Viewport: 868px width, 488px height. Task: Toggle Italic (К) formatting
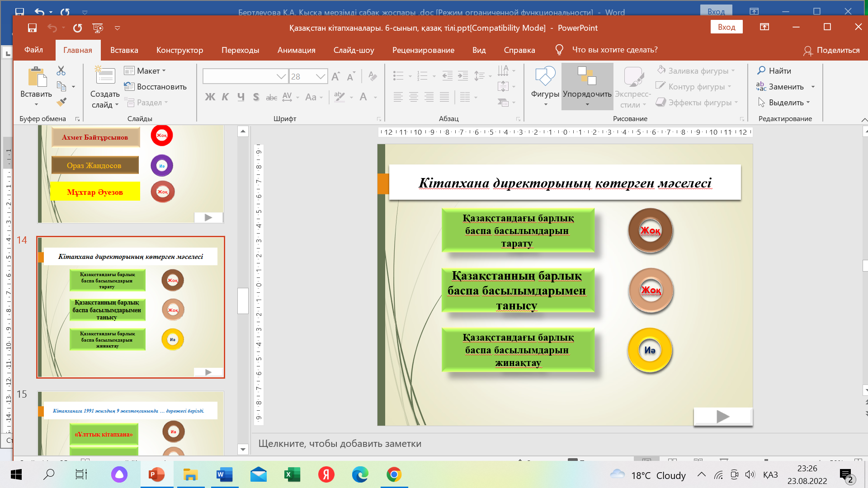click(225, 97)
